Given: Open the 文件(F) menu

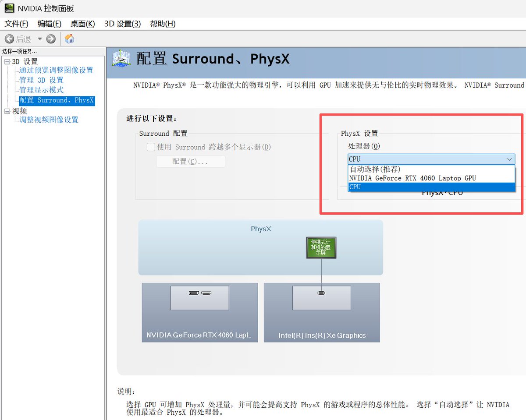Looking at the screenshot, I should point(16,24).
